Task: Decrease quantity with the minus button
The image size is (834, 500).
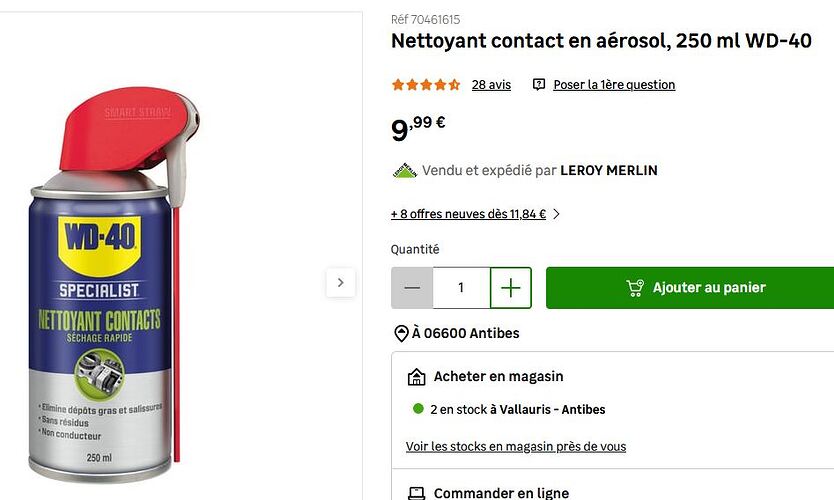Action: pyautogui.click(x=412, y=288)
